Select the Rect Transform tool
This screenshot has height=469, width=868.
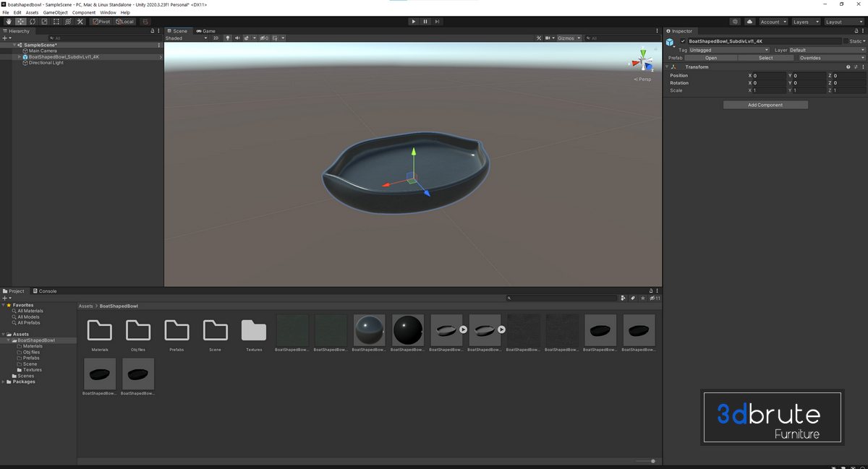pyautogui.click(x=56, y=22)
